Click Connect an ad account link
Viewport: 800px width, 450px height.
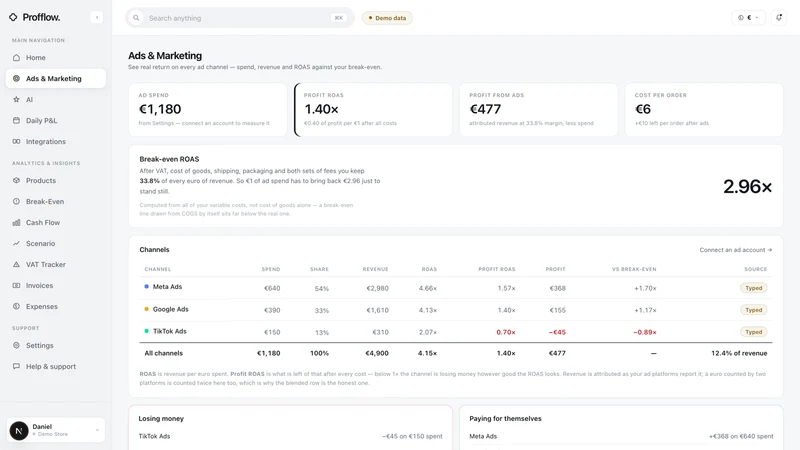[736, 250]
